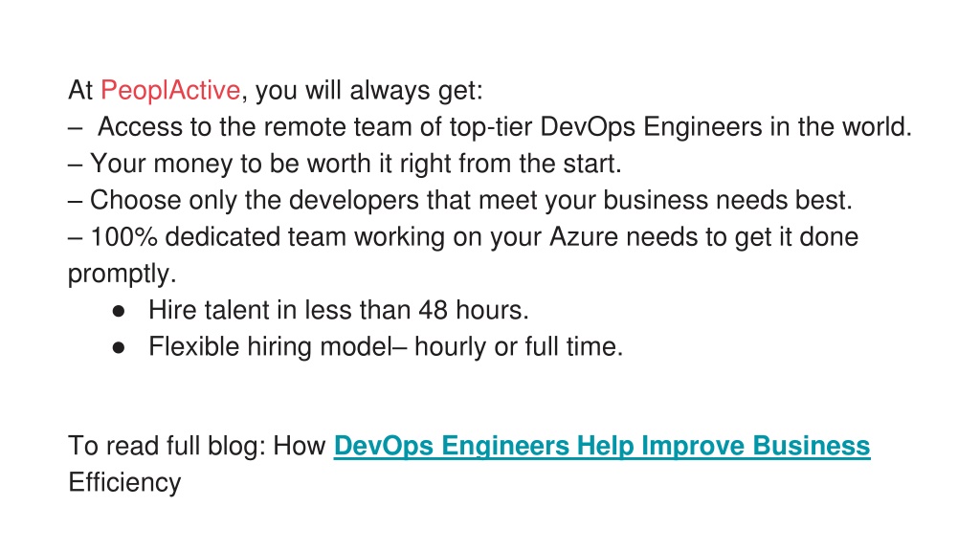
Task: Place cursor in 'Flexible hiring model' line
Action: point(386,346)
